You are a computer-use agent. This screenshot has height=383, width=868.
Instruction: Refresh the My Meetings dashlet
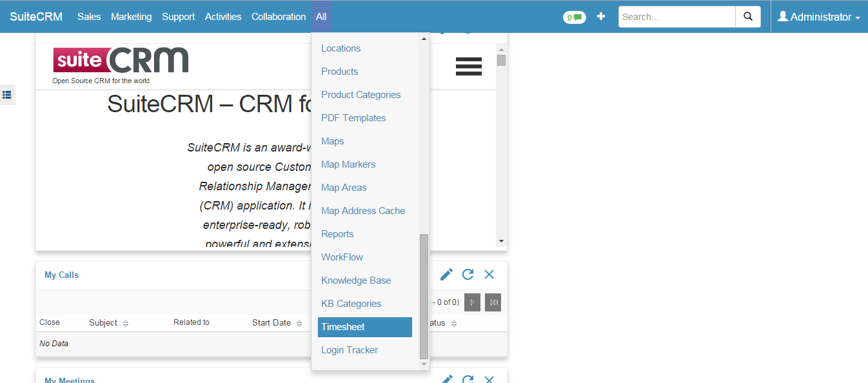468,380
